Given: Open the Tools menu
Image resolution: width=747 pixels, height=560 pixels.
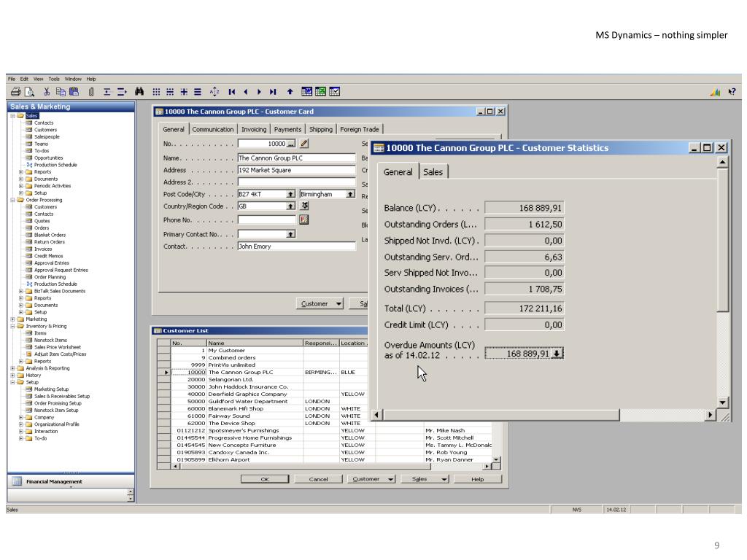Looking at the screenshot, I should pyautogui.click(x=54, y=79).
